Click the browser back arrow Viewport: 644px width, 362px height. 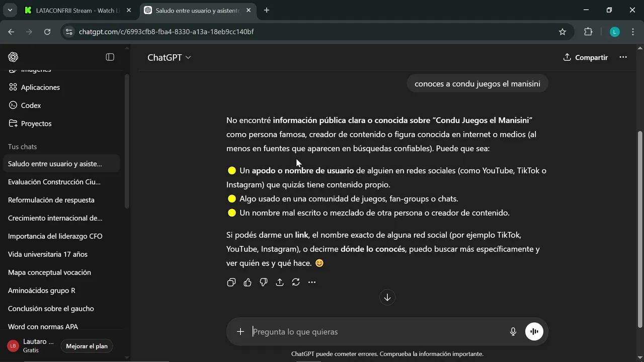coord(11,32)
